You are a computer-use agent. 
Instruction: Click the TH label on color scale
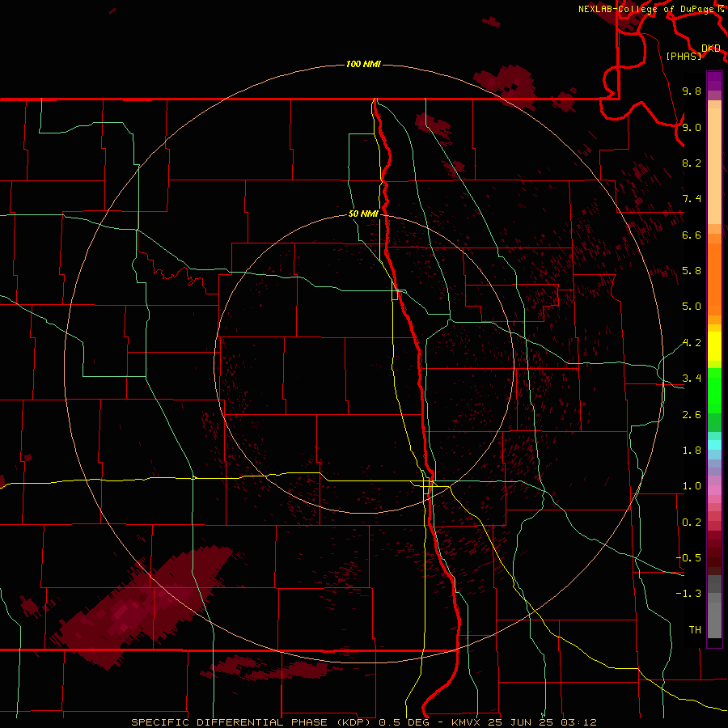point(695,630)
